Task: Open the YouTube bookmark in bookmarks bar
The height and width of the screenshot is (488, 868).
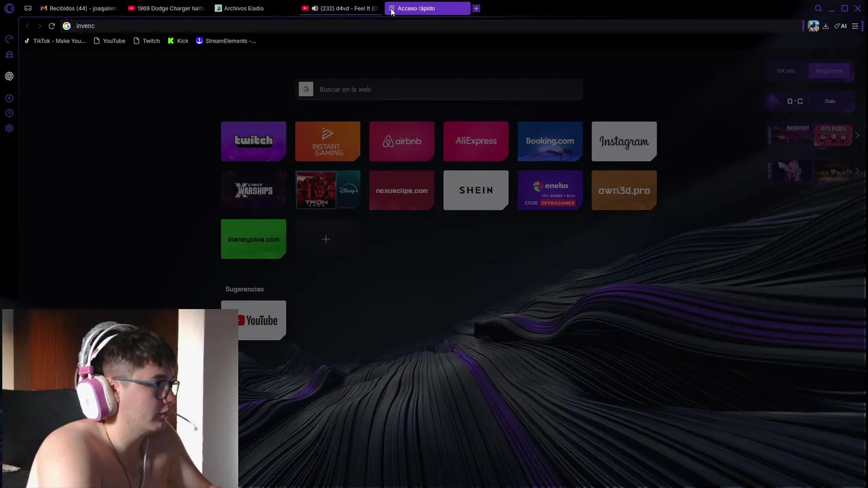Action: tap(109, 41)
